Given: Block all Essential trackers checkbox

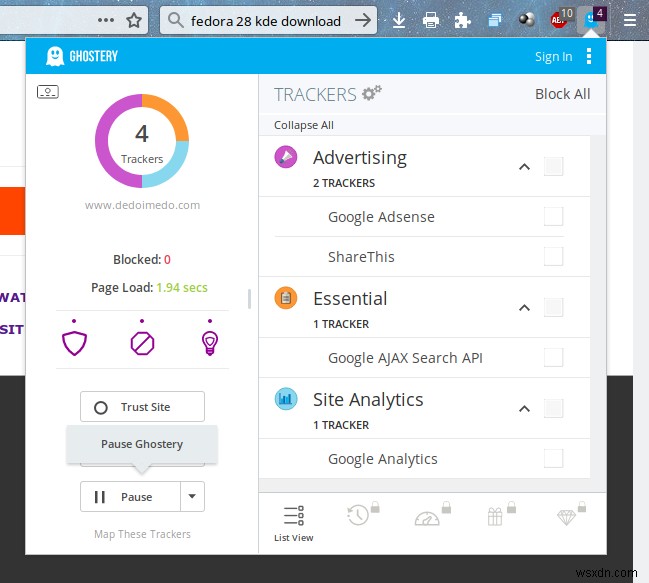Looking at the screenshot, I should [553, 307].
